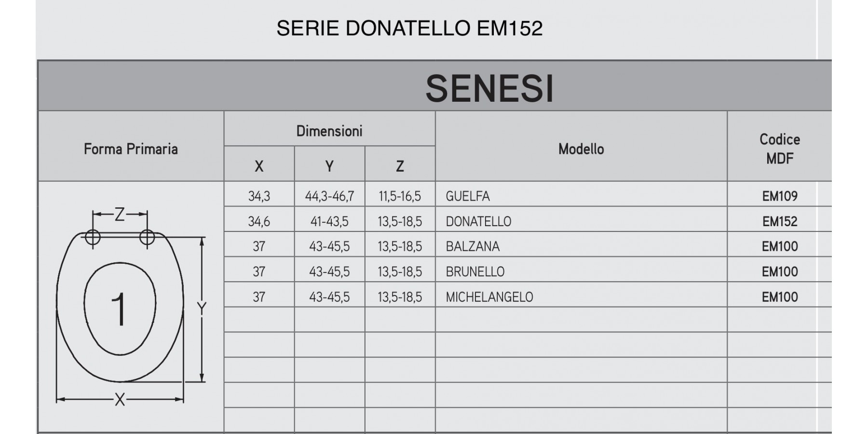The width and height of the screenshot is (868, 434).
Task: Click the Dimensioni column header
Action: [x=329, y=131]
